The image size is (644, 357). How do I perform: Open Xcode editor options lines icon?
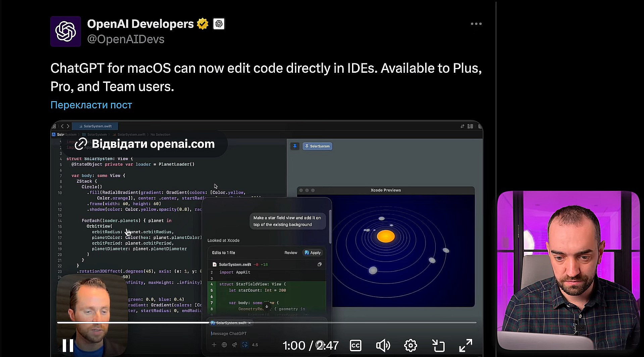[470, 126]
